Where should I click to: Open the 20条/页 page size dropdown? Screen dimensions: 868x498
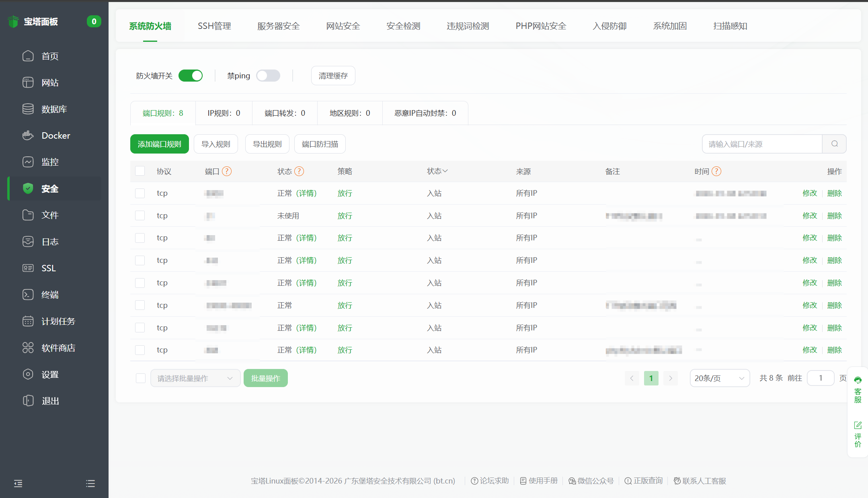(719, 378)
